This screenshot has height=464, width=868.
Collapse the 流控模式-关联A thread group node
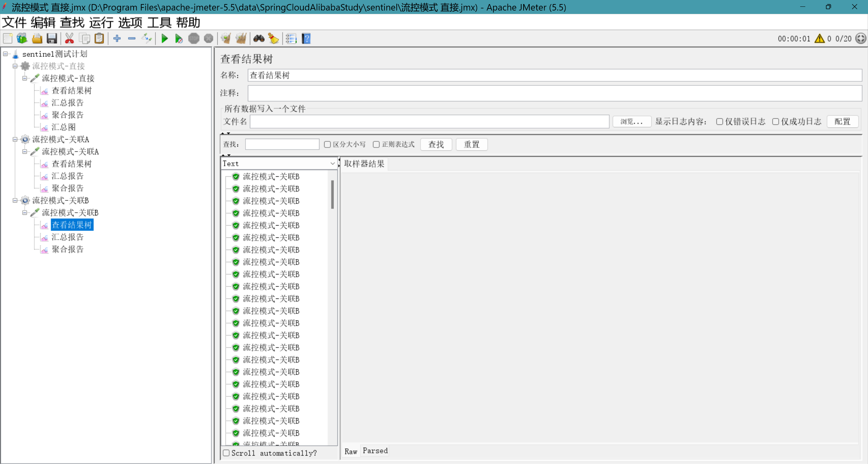pos(15,139)
